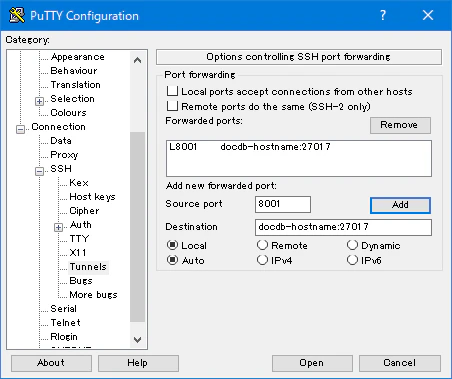The width and height of the screenshot is (452, 379).
Task: Open the Telnet category
Action: 65,323
